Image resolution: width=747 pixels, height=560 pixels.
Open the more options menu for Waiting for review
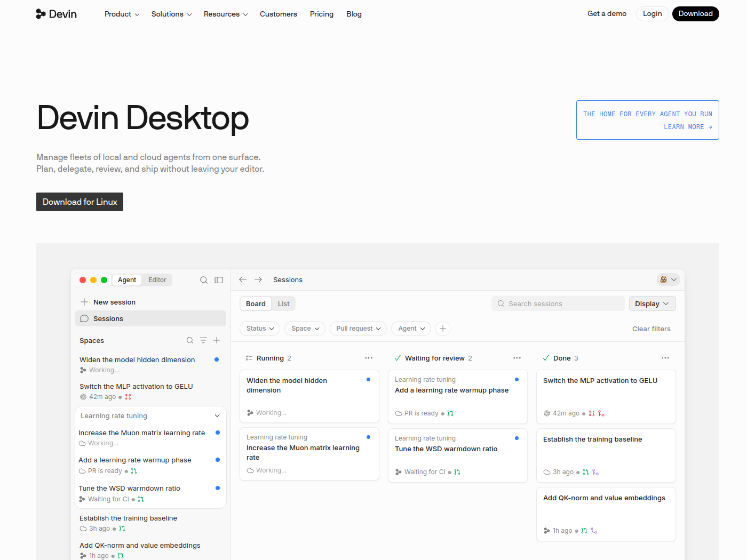pos(517,358)
